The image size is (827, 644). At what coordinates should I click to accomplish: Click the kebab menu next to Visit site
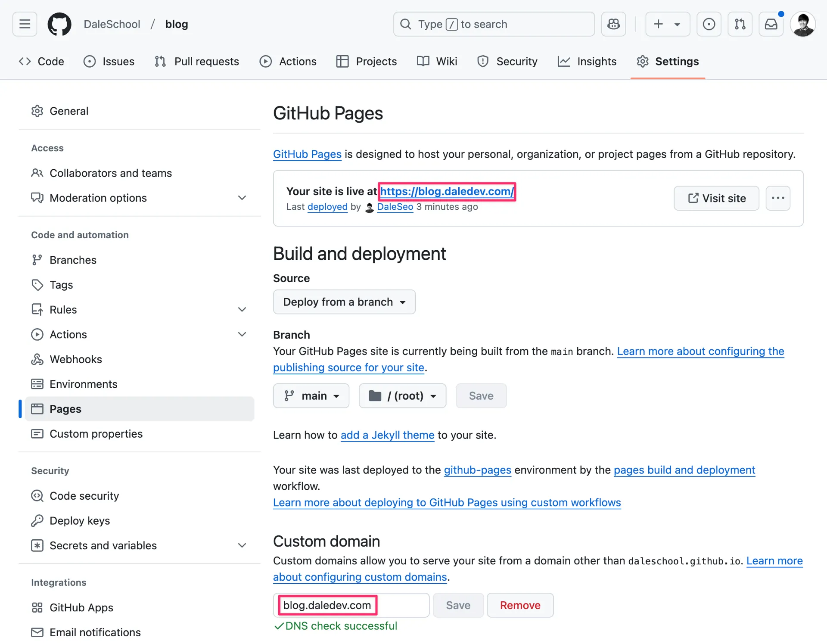[x=778, y=198]
